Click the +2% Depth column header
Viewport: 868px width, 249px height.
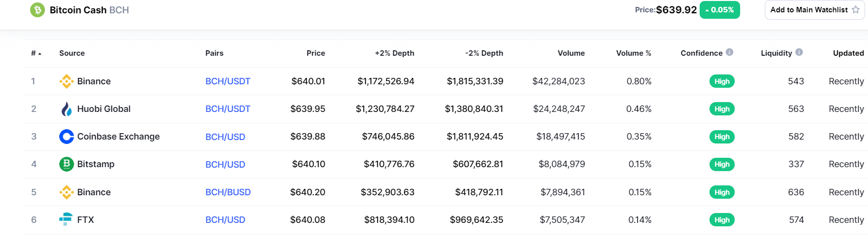point(395,53)
